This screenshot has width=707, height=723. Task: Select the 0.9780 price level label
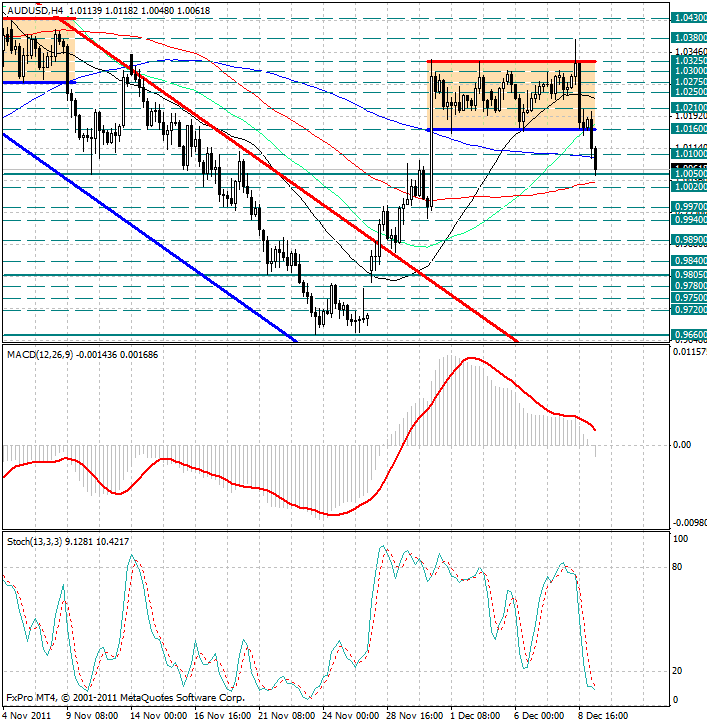tap(689, 285)
